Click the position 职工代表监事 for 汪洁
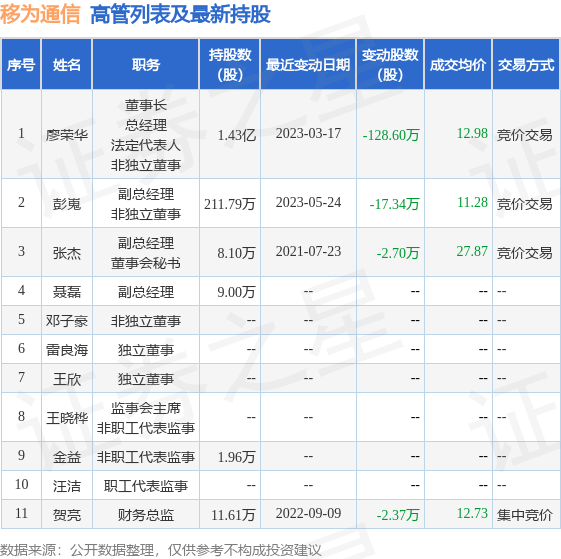 click(x=146, y=486)
